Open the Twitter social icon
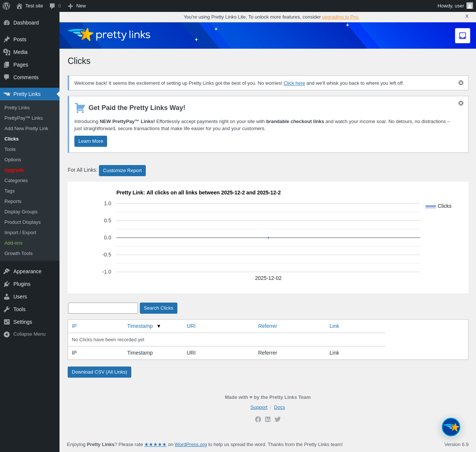The width and height of the screenshot is (476, 452). point(277,419)
